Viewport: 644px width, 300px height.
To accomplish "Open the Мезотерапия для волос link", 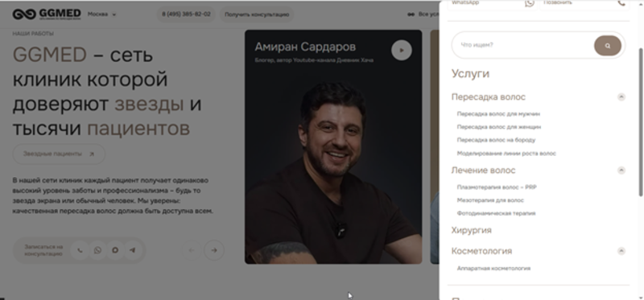I will click(x=490, y=200).
